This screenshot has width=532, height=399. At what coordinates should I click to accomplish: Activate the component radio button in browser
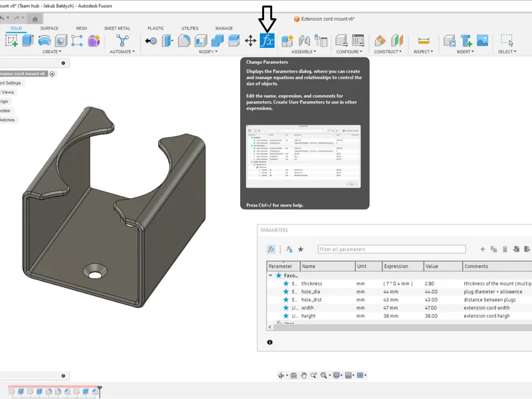click(x=53, y=74)
